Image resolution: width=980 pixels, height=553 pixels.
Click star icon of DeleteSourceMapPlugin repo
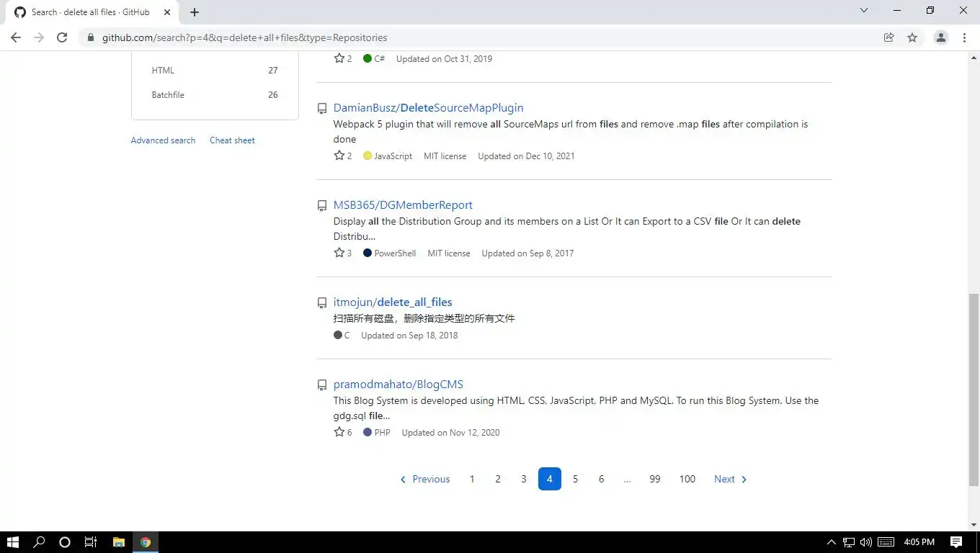click(339, 156)
